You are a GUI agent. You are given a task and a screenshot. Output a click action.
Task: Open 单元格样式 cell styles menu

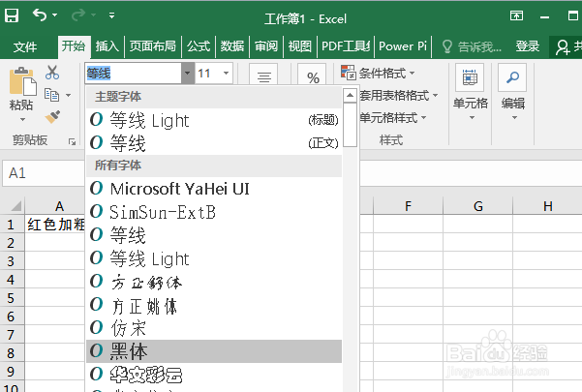(393, 118)
